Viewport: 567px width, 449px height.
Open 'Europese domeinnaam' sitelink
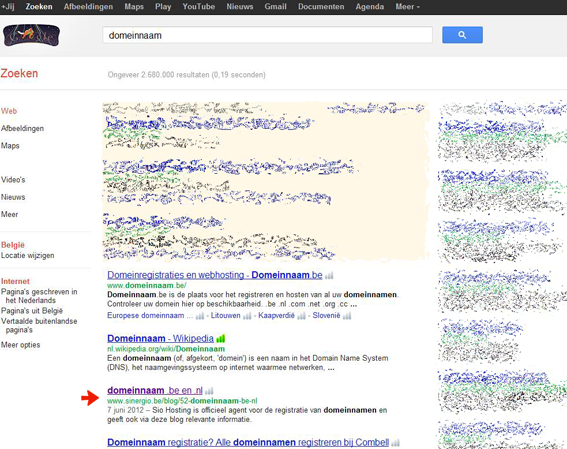click(x=146, y=316)
